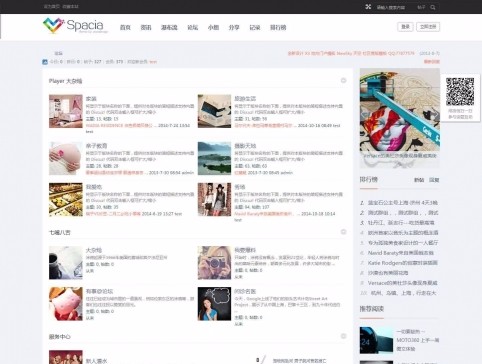Image resolution: width=482 pixels, height=364 pixels.
Task: Click the second link in the top-left dark bar
Action: point(70,6)
